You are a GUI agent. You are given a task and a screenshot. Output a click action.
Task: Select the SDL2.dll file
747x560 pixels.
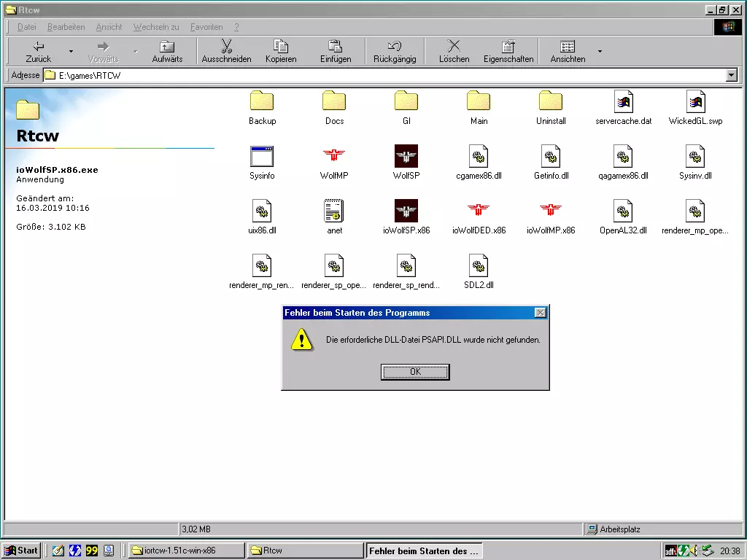point(479,272)
